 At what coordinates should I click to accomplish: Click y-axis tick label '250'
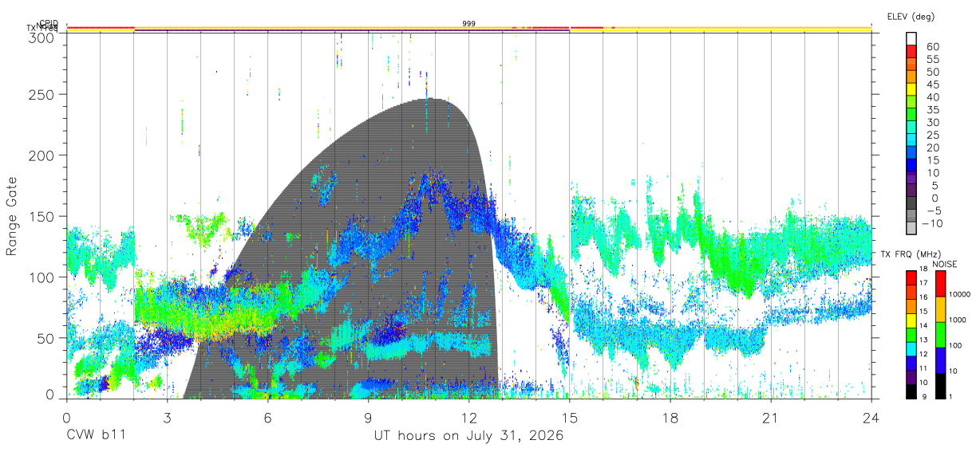tap(41, 94)
